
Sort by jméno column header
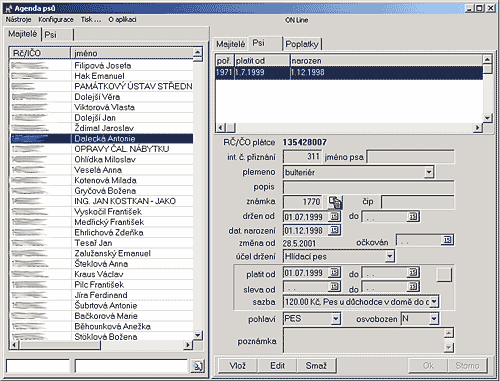pos(132,53)
